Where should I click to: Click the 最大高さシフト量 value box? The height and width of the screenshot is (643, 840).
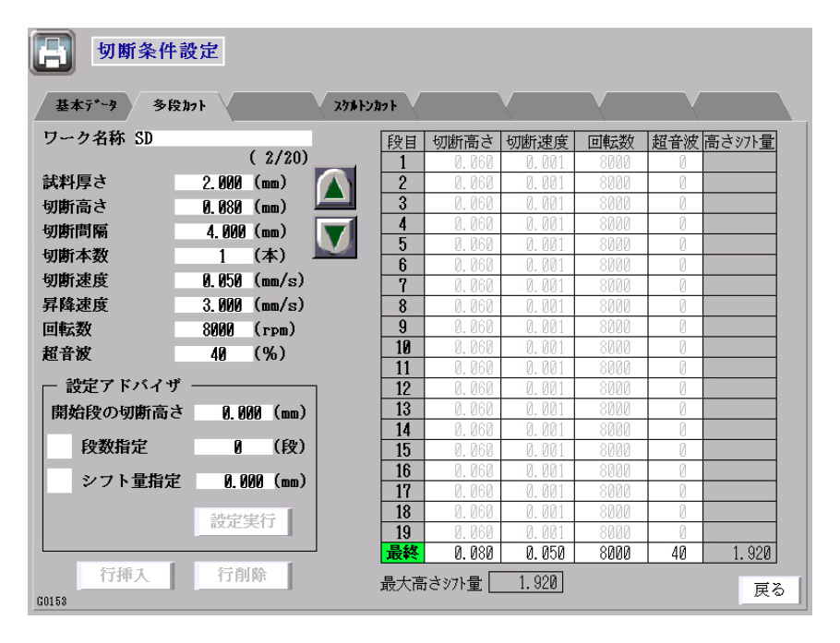click(526, 582)
